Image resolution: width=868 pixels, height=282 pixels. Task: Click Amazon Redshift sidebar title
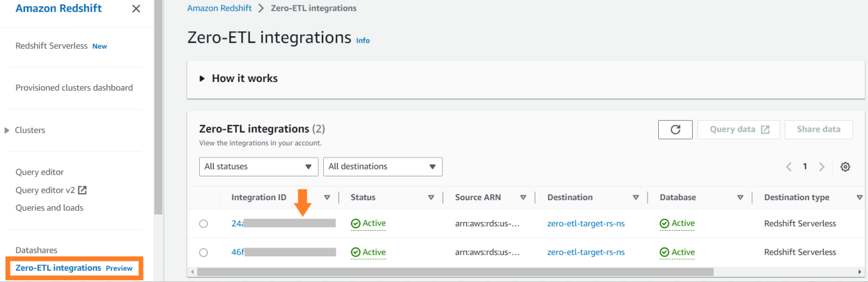[x=58, y=8]
